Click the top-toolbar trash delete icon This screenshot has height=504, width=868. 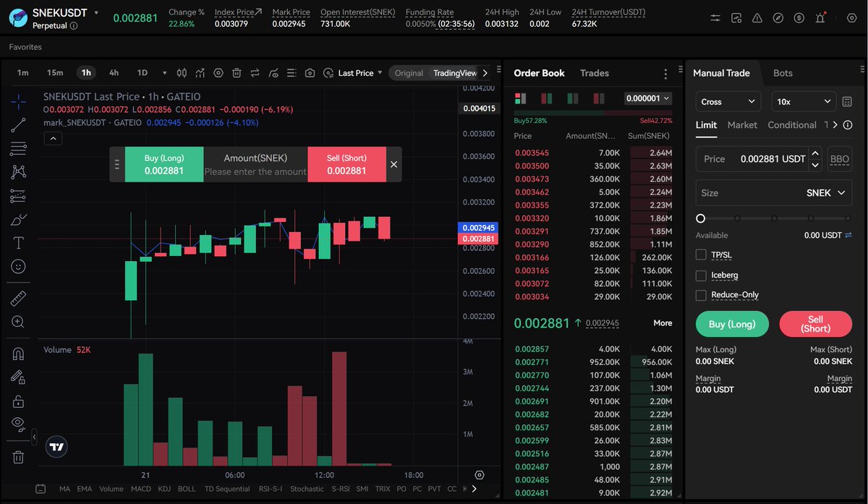237,73
